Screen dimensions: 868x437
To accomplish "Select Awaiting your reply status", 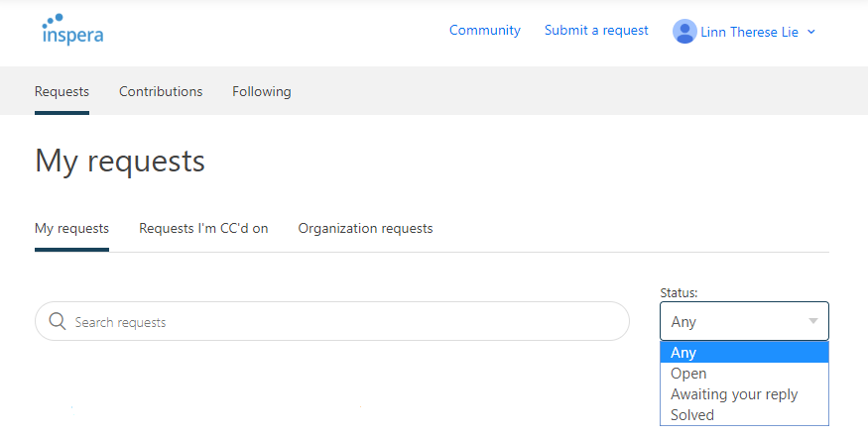I will click(x=744, y=393).
